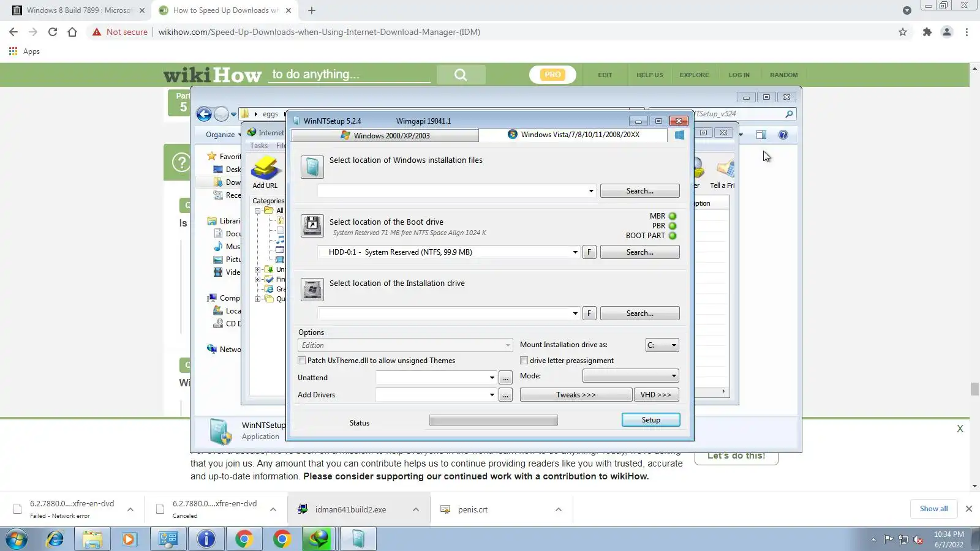Go back in the Explorer window

click(204, 114)
